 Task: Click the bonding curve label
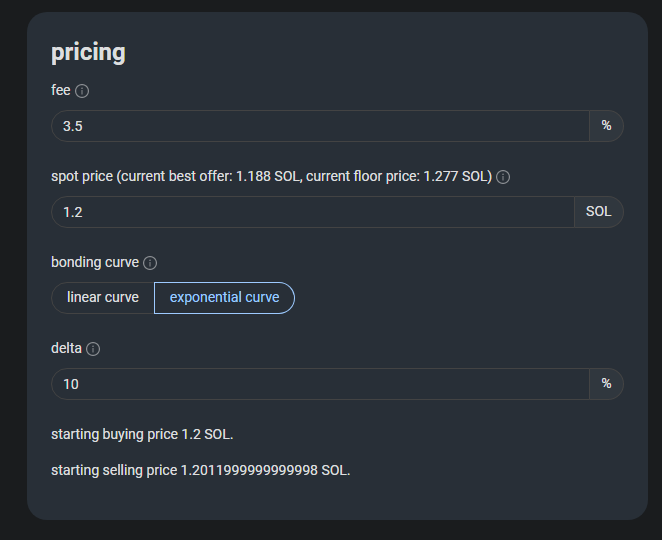[95, 263]
